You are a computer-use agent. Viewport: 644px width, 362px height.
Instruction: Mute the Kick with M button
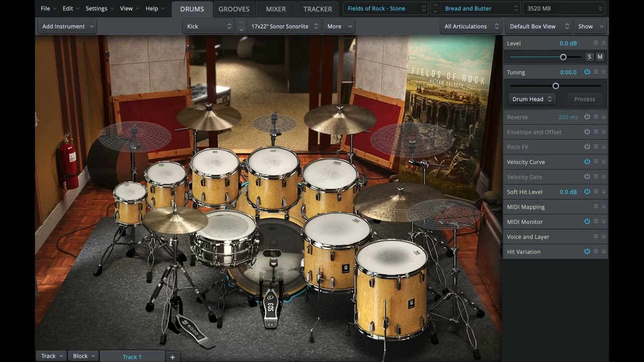click(600, 57)
